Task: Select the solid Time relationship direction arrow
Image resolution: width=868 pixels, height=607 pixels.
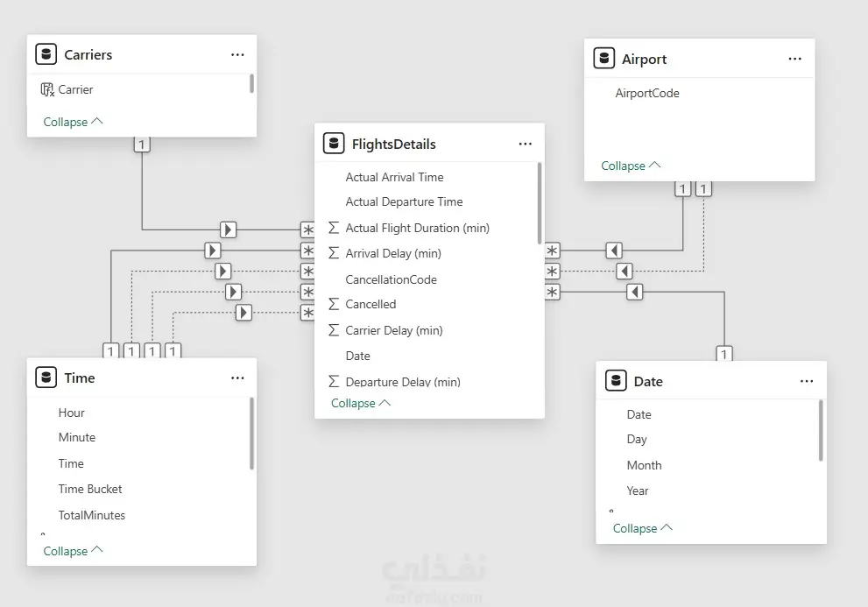Action: [x=213, y=251]
